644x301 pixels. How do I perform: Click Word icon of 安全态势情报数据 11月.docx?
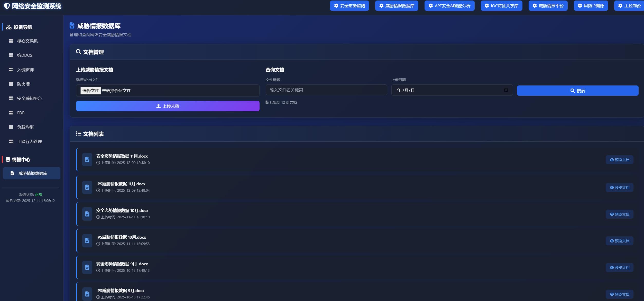87,160
